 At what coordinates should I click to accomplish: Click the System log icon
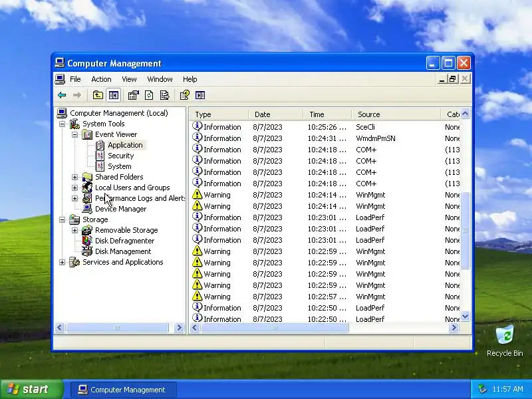click(100, 166)
